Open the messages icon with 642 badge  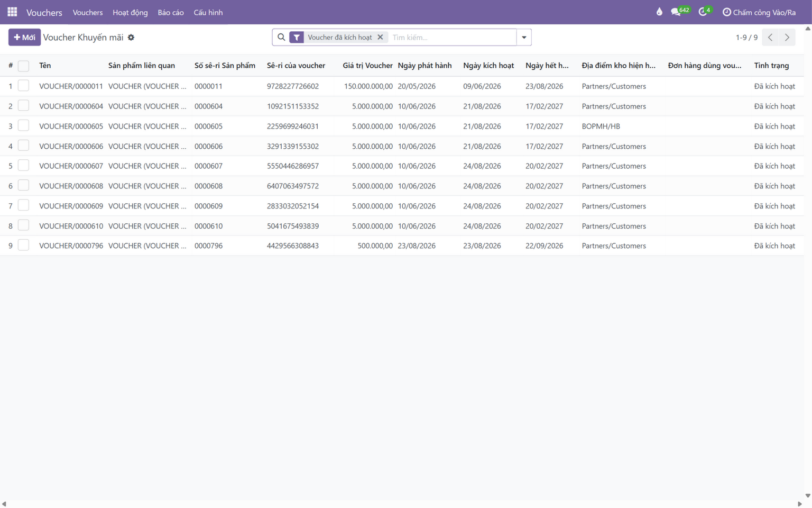[x=680, y=11]
